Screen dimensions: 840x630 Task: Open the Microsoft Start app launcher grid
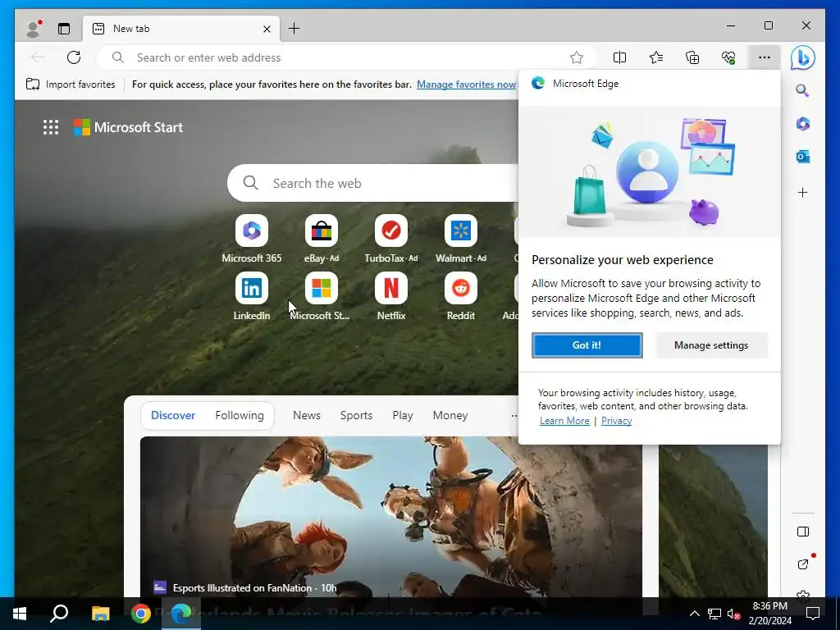coord(51,127)
